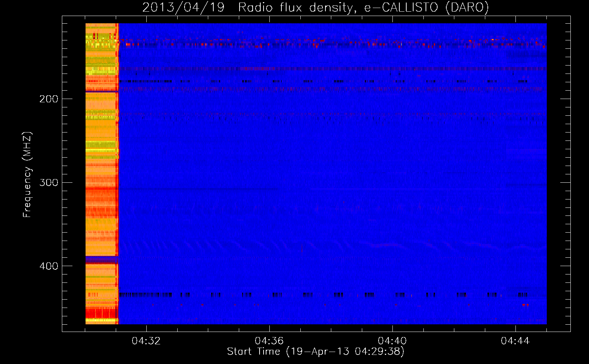589x364 pixels.
Task: Click the "04:32" time tick label
Action: click(x=146, y=341)
